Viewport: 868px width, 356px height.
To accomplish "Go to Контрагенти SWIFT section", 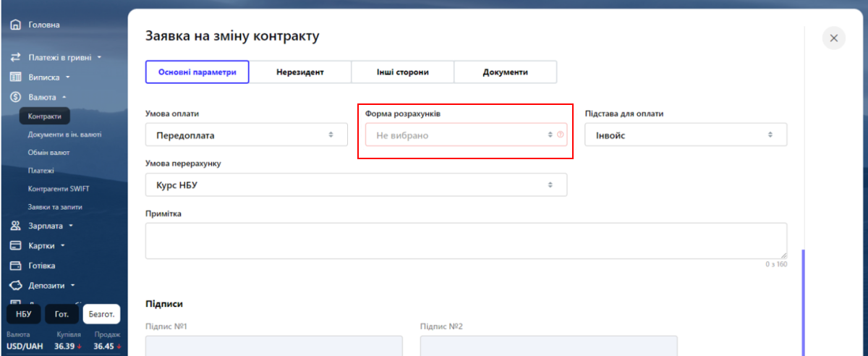I will point(59,189).
